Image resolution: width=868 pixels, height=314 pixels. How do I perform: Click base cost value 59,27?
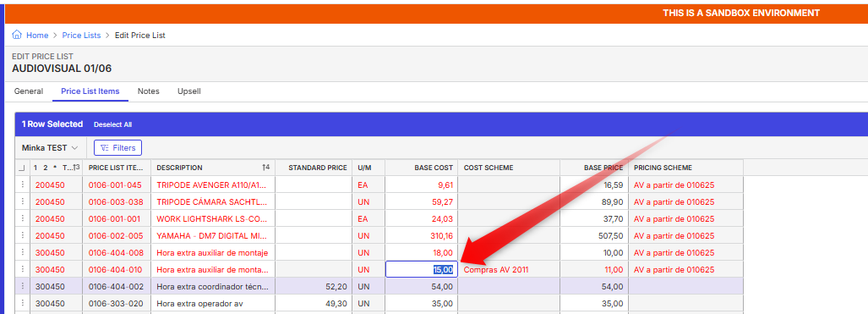click(443, 201)
